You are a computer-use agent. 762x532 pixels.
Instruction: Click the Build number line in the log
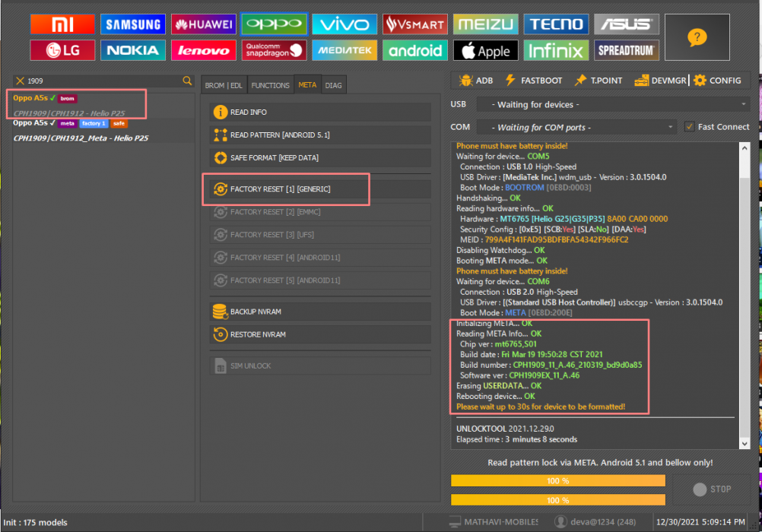click(551, 365)
